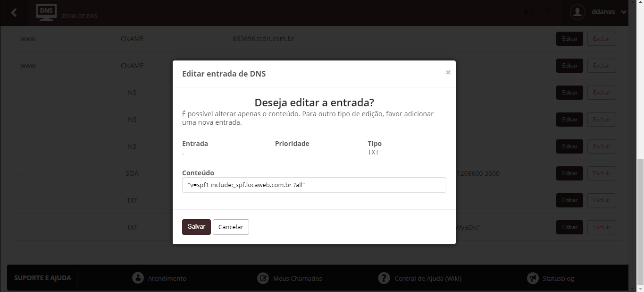Select the SUPORTE E AJUDA footer label
644x292 pixels.
point(42,278)
